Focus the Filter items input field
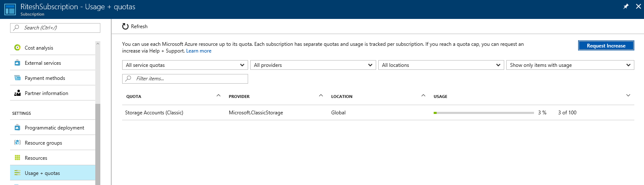Screen dimensions: 644x185 (x=185, y=79)
